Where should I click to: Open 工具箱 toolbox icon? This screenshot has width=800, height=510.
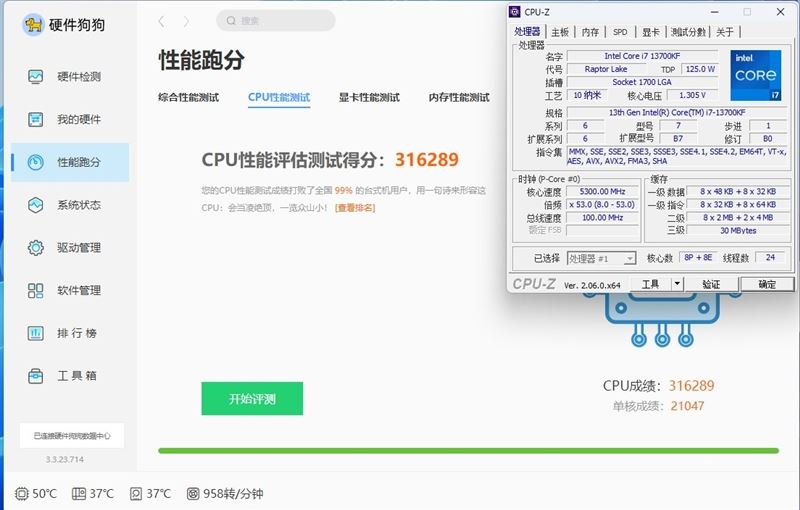(35, 376)
